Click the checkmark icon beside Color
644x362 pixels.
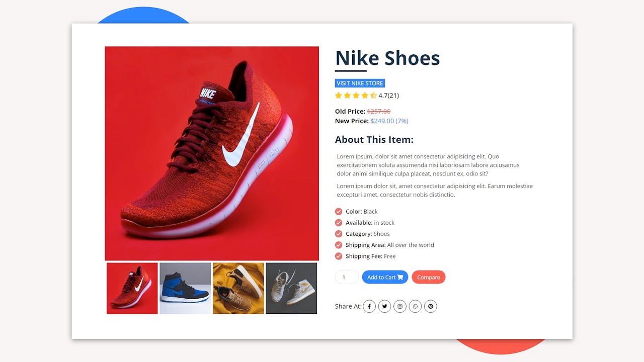pos(339,212)
